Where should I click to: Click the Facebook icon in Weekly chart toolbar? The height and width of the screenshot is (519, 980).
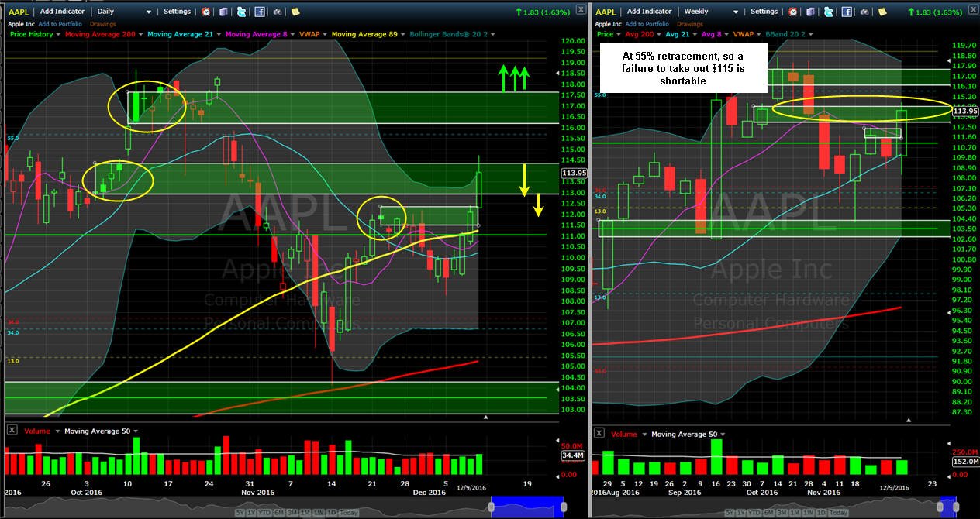tap(847, 12)
